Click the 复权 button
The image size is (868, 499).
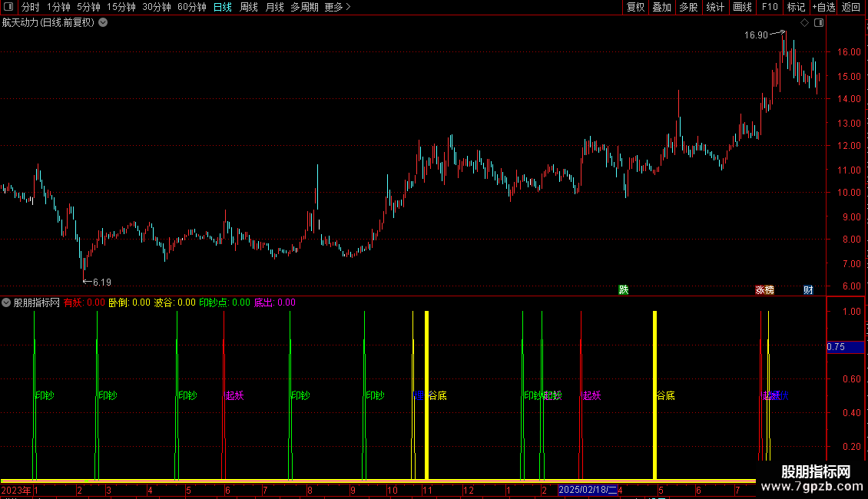635,7
